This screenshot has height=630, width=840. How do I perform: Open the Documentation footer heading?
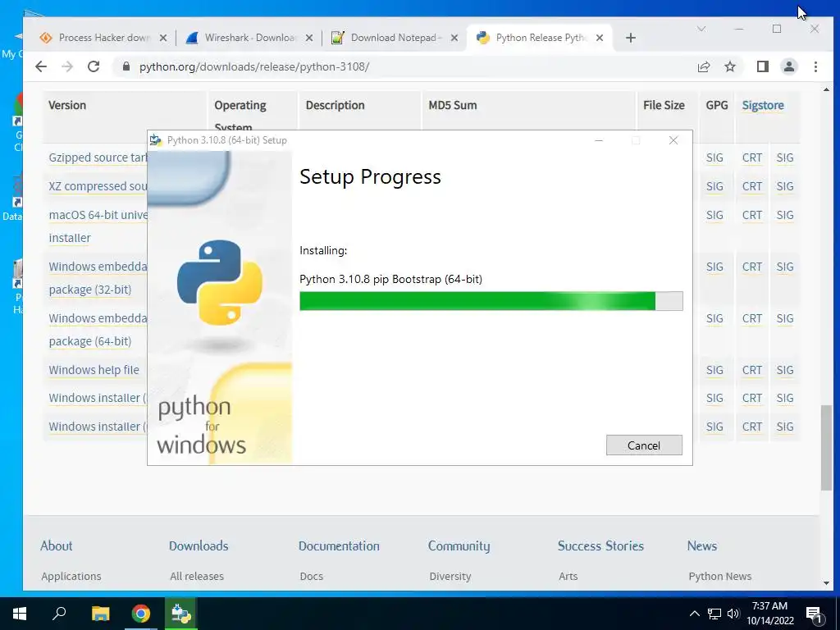(x=339, y=546)
